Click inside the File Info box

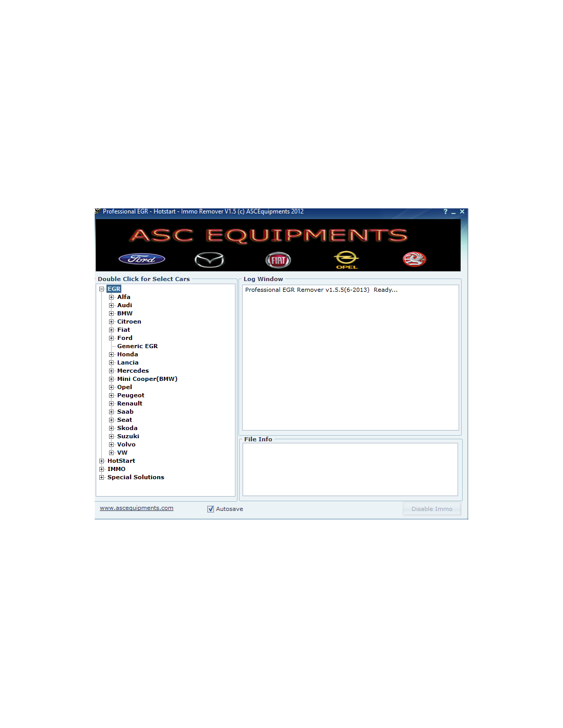[x=350, y=469]
